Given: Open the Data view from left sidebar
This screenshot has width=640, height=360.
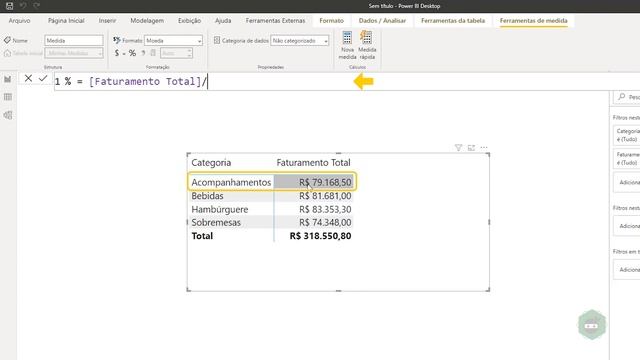Looking at the screenshot, I should pyautogui.click(x=8, y=97).
